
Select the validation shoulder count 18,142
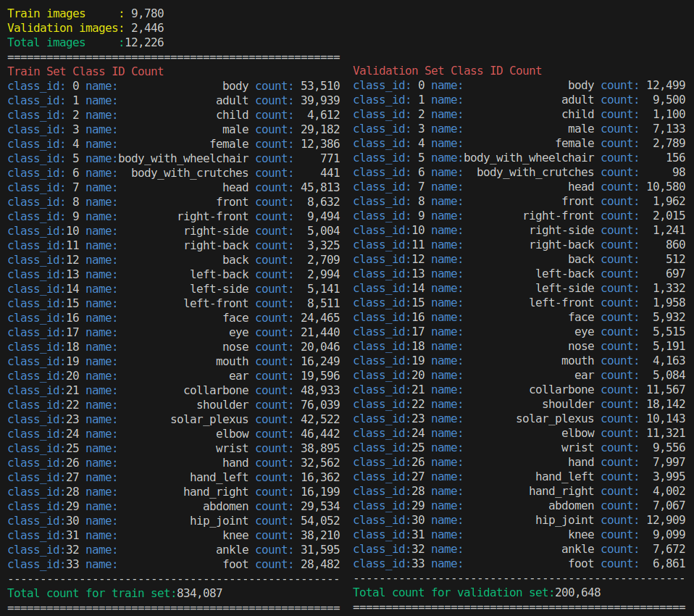(x=666, y=404)
